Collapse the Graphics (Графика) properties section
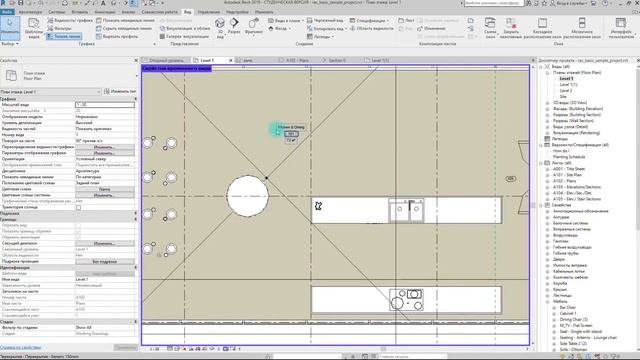This screenshot has height=360, width=640. click(136, 99)
